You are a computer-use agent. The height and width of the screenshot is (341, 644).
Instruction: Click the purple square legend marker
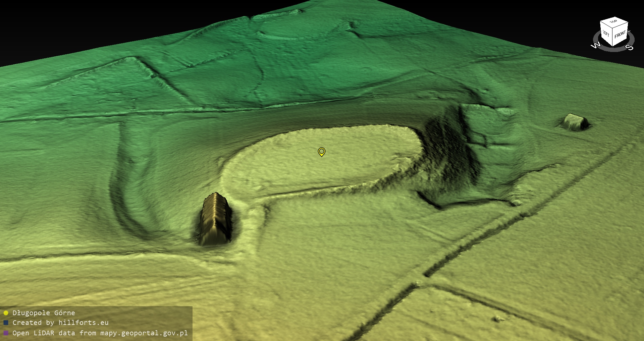(x=6, y=333)
